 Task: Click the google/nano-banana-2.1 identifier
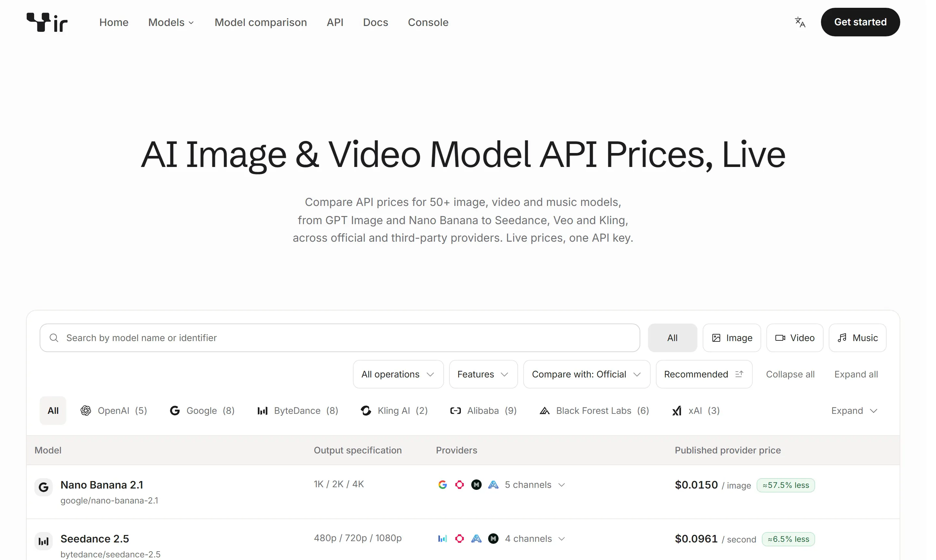(x=109, y=500)
